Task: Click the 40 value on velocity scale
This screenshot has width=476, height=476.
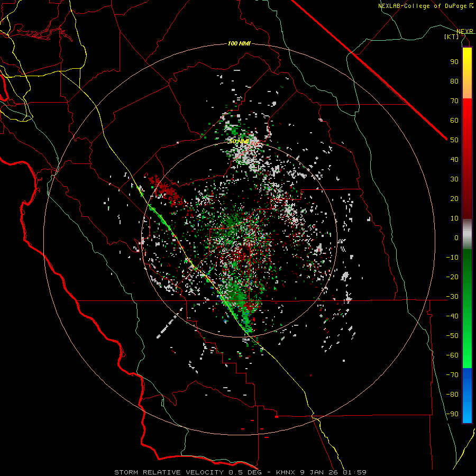Action: click(454, 159)
